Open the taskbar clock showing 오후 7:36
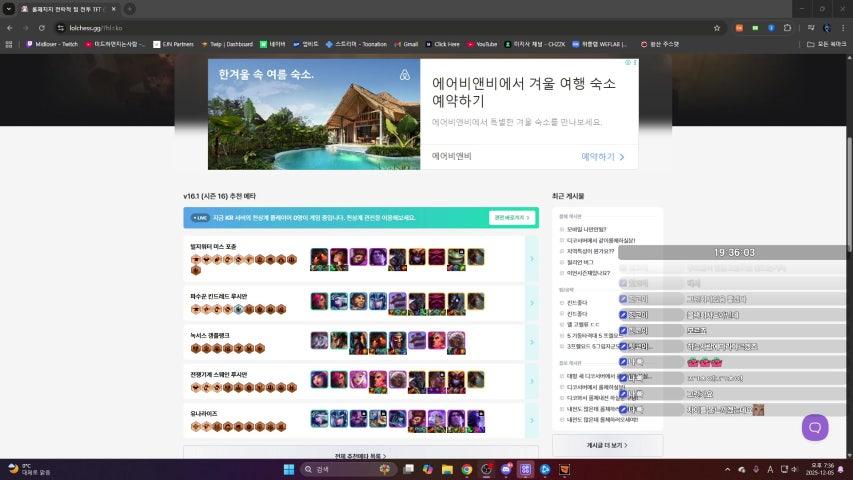Screen dimensions: 853x480 click(x=822, y=469)
